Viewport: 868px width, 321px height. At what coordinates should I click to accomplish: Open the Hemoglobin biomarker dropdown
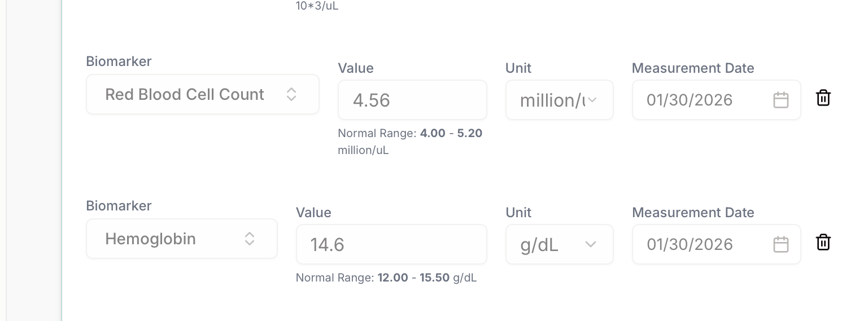pyautogui.click(x=151, y=239)
